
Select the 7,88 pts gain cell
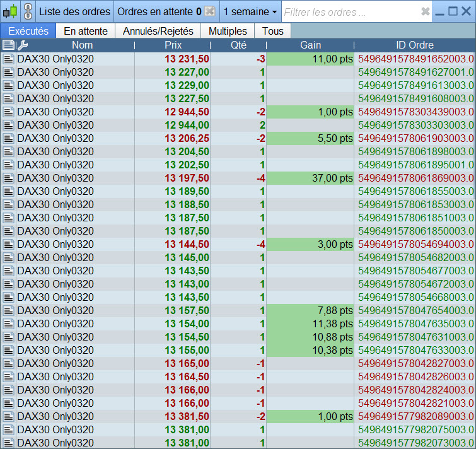310,310
